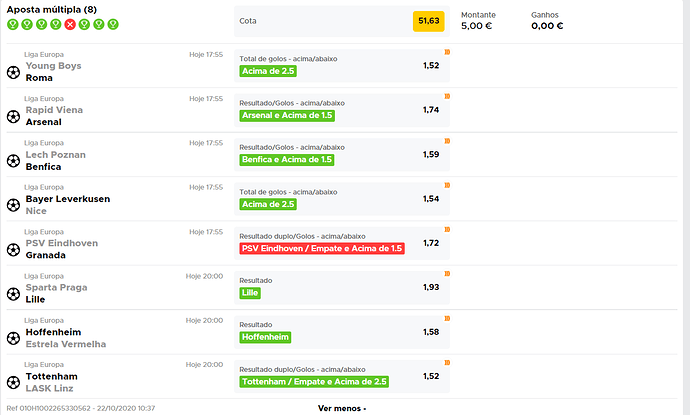The width and height of the screenshot is (690, 415).
Task: Click the soccer ball icon beside Bayer Leverkusen vs Nice
Action: pos(13,205)
